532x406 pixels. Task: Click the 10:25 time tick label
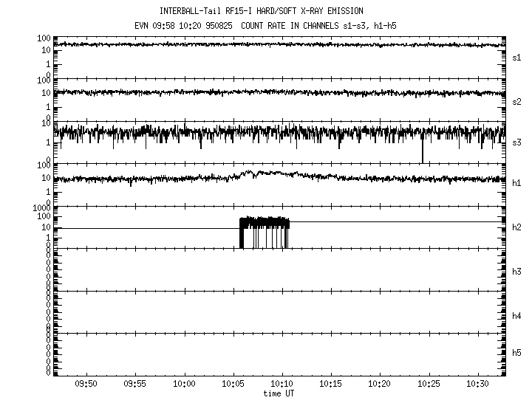pos(429,384)
